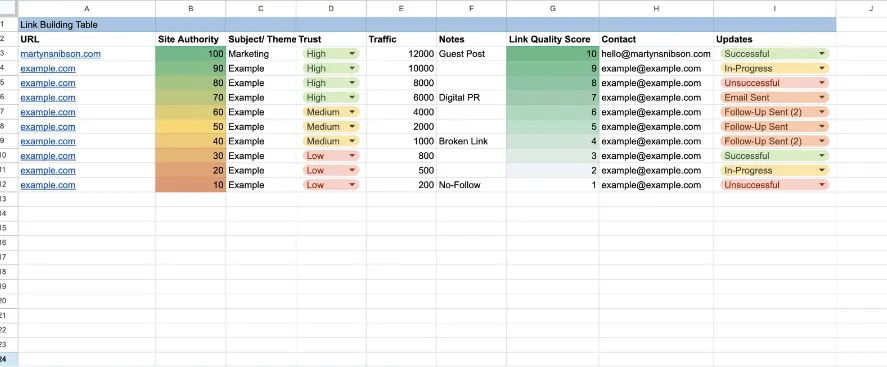Select the Contact header cell
The width and height of the screenshot is (887, 367).
[x=656, y=39]
